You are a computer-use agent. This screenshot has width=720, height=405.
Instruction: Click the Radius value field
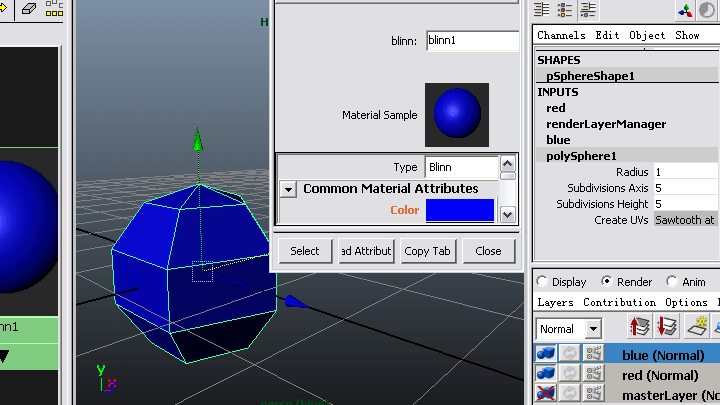(x=684, y=171)
